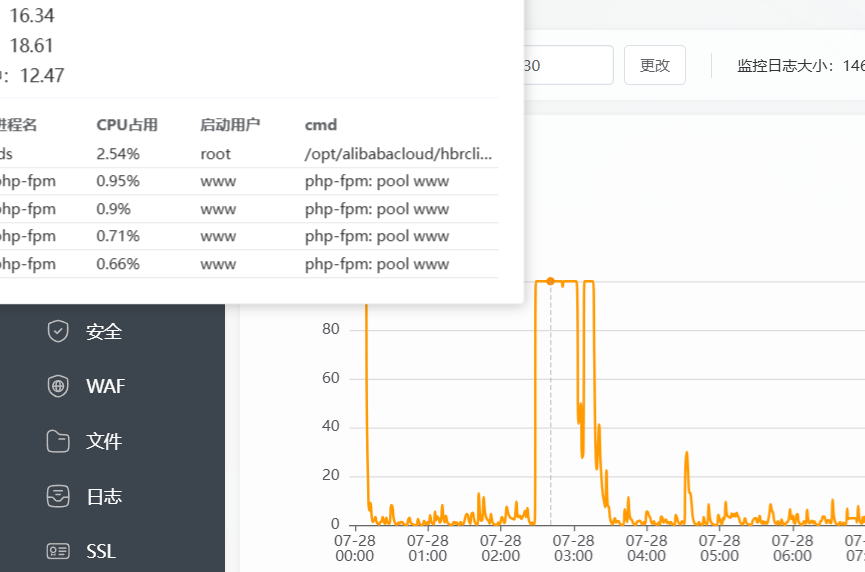Screen dimensions: 865x572
Task: Click the 07-28 00:00 axis label
Action: (355, 548)
